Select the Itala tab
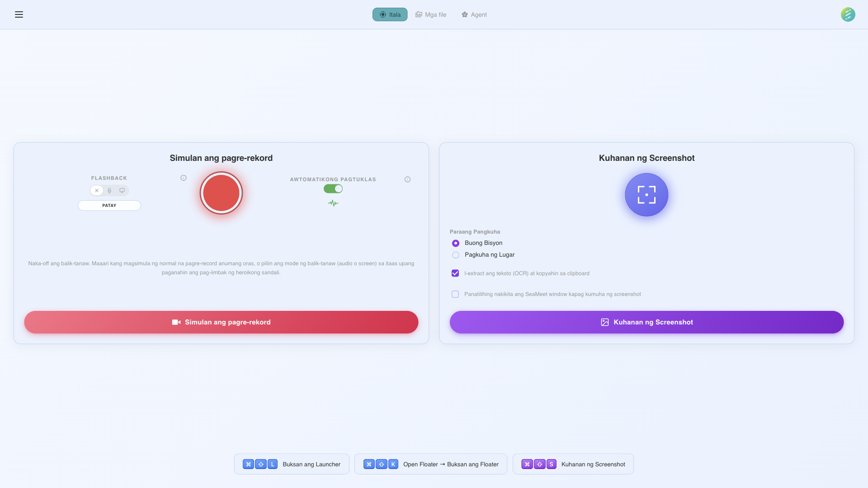The image size is (868, 488). pos(389,14)
